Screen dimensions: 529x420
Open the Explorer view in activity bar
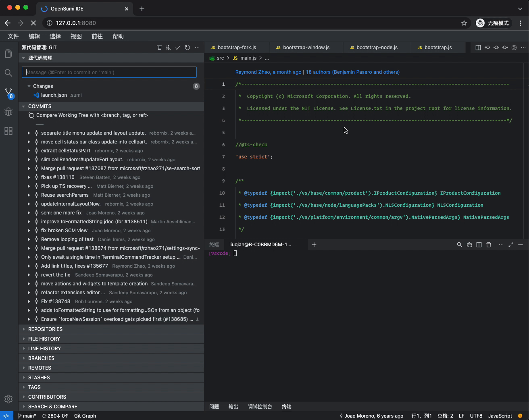coord(8,54)
